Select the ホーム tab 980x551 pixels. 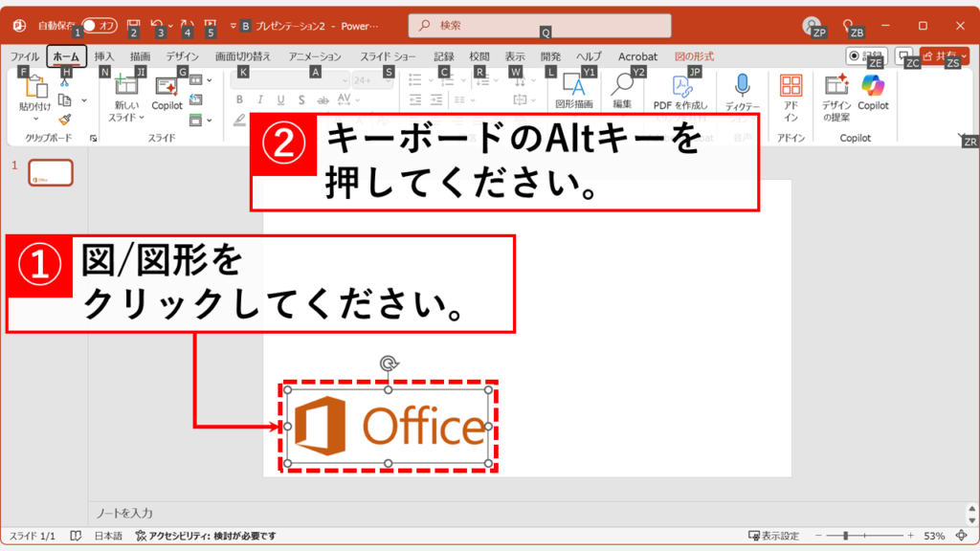(x=66, y=56)
